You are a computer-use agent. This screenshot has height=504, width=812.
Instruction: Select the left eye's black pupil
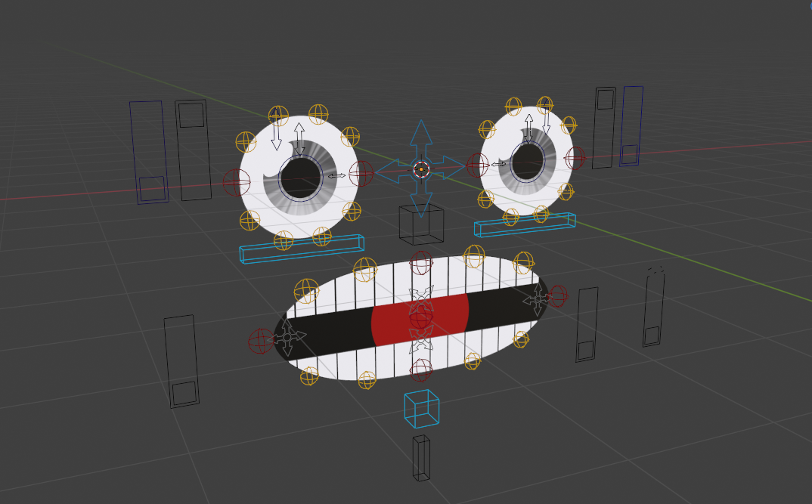[301, 178]
